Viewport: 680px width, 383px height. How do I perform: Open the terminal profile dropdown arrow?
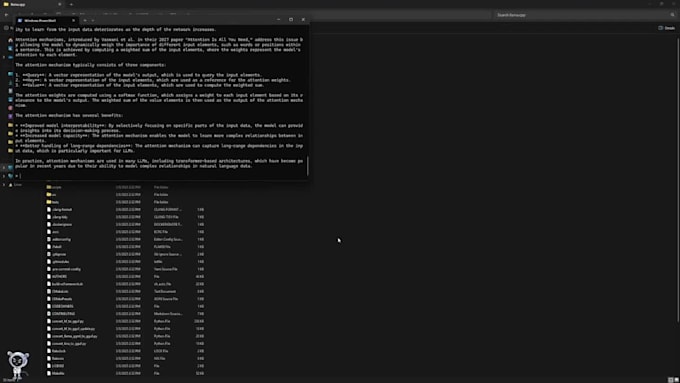(x=93, y=20)
